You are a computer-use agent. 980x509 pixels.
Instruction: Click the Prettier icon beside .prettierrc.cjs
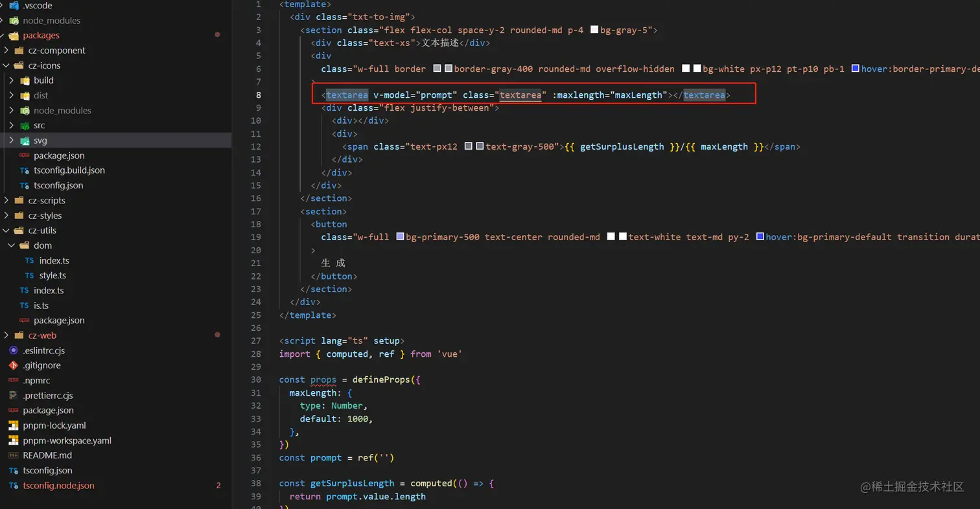pos(14,395)
